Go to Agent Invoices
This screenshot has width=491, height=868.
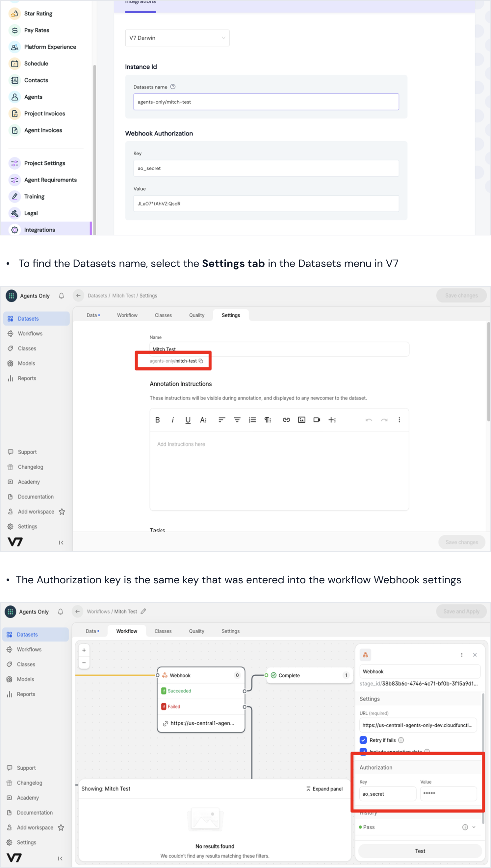point(43,130)
